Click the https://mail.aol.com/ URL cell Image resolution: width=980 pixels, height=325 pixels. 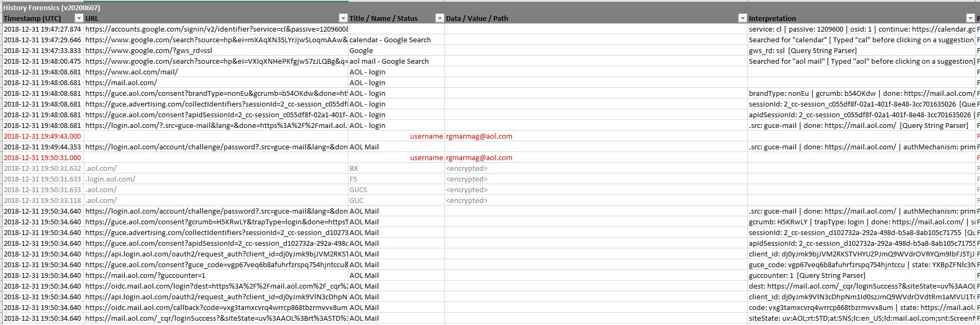pyautogui.click(x=121, y=82)
